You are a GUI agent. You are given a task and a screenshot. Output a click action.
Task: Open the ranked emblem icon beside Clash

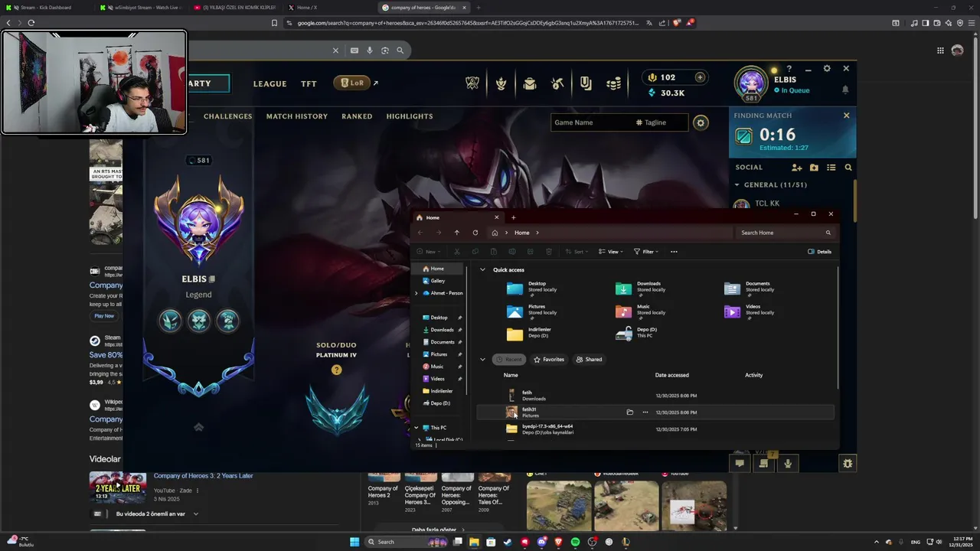coord(501,83)
